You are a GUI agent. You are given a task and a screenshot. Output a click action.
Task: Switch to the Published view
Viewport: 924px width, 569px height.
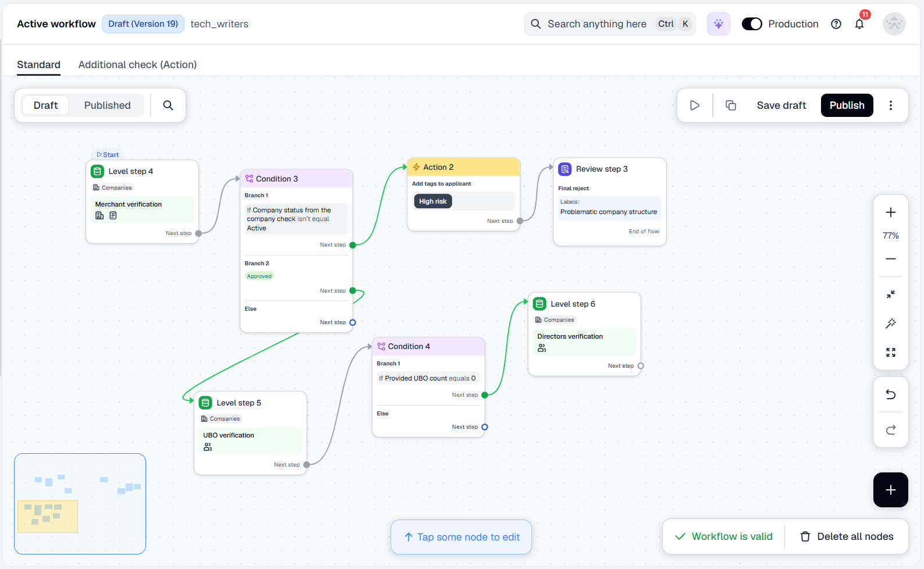click(x=108, y=105)
